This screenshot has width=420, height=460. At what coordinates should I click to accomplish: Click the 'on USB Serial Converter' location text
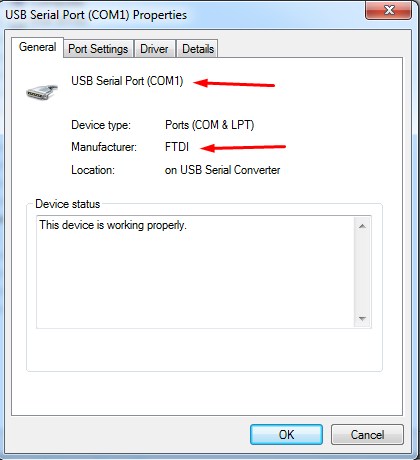pos(222,170)
